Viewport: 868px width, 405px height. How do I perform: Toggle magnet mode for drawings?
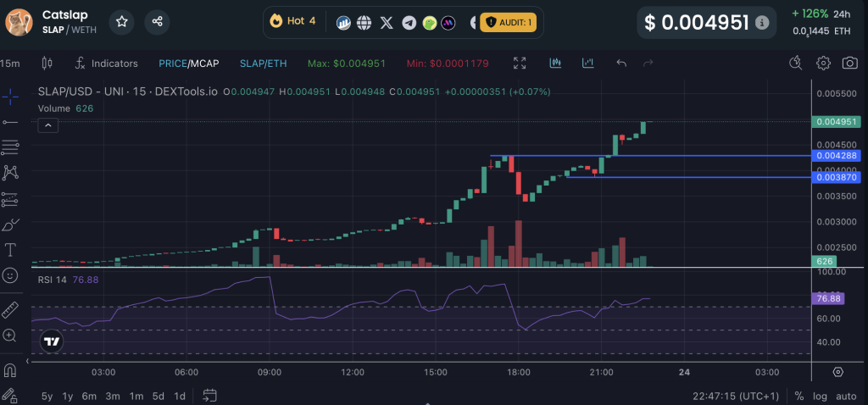10,370
